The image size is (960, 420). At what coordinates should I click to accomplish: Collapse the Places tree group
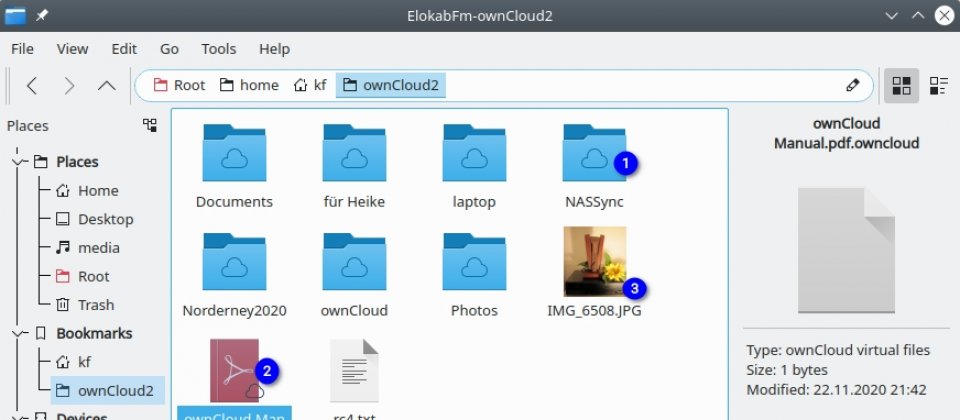click(x=17, y=162)
